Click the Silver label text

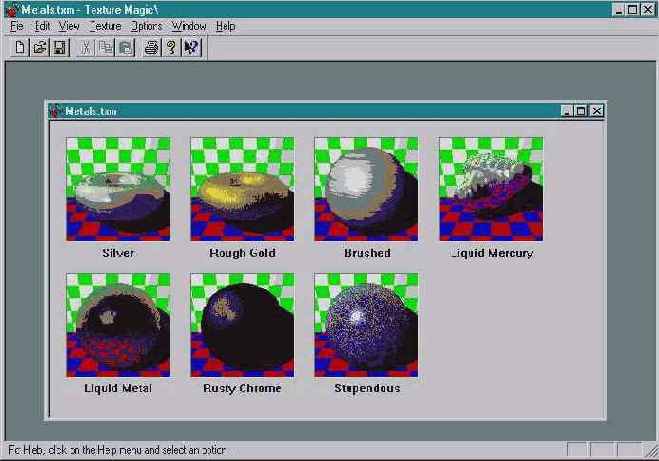118,253
